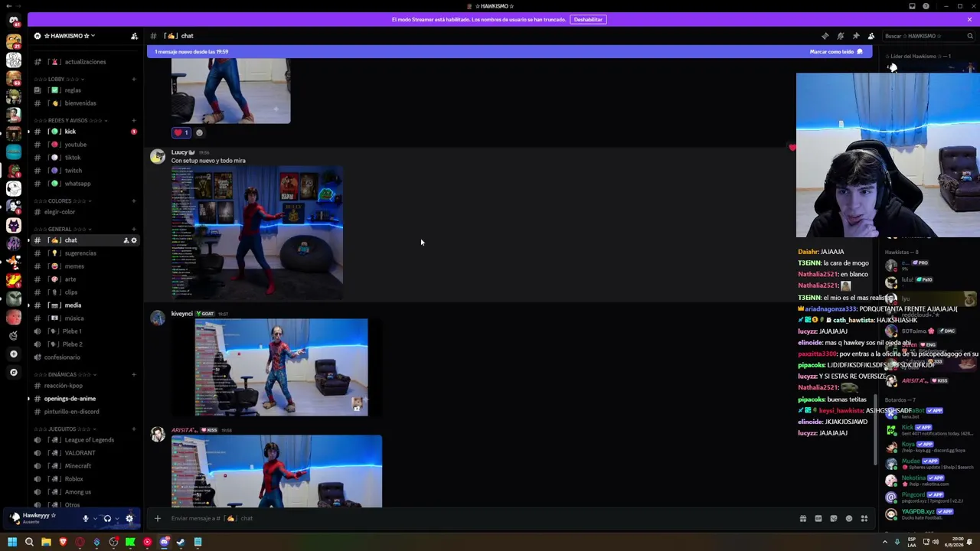Screen dimensions: 980x551
Task: Open the actualizaciones channel
Action: (85, 62)
